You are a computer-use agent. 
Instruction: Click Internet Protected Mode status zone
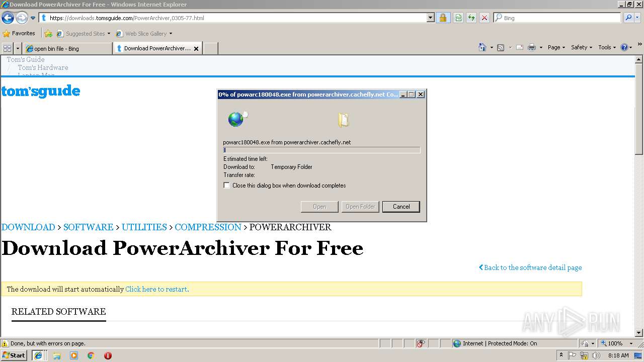coord(515,343)
